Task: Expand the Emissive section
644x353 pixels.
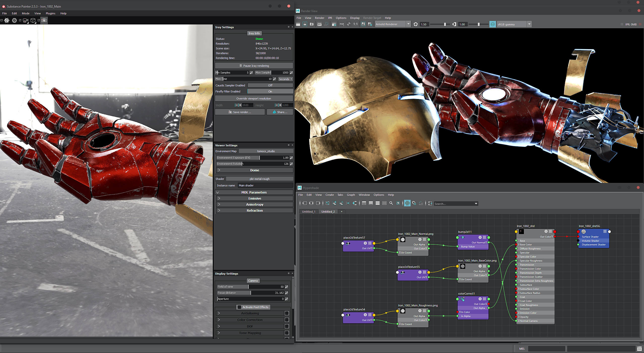Action: tap(254, 199)
